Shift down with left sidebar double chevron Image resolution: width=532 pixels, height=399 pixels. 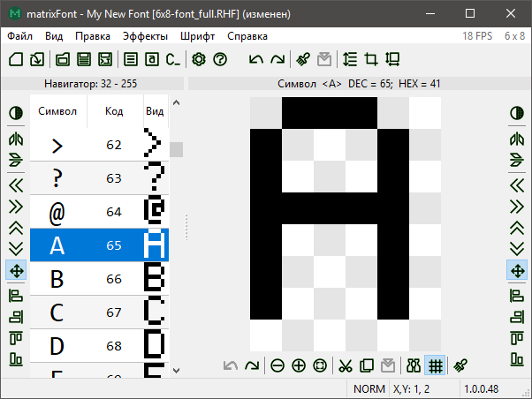16,249
